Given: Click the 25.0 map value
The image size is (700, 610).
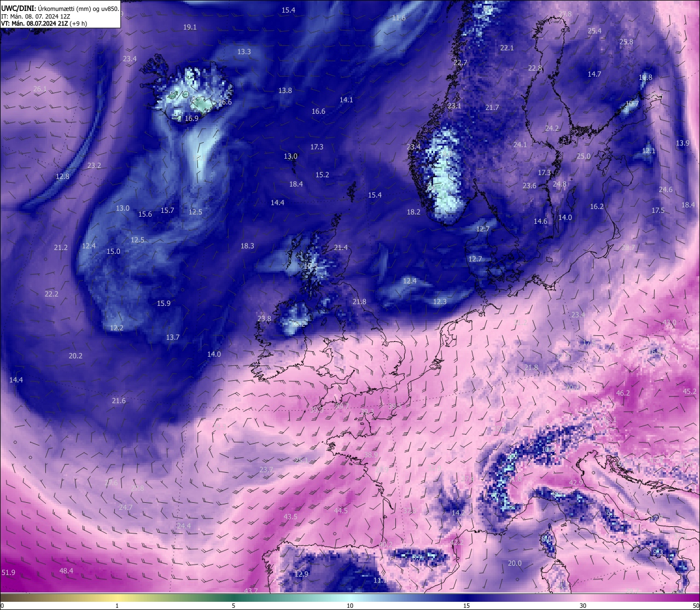Looking at the screenshot, I should pyautogui.click(x=584, y=156).
